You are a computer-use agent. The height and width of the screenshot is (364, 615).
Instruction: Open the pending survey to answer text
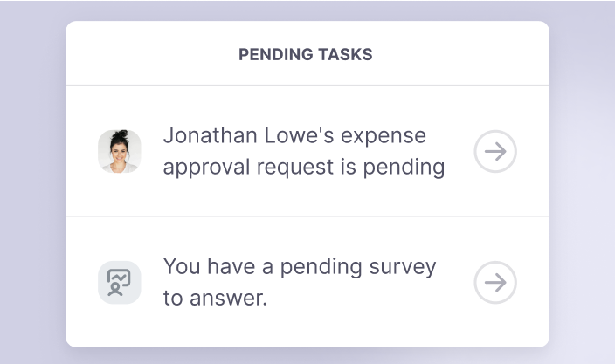click(300, 282)
